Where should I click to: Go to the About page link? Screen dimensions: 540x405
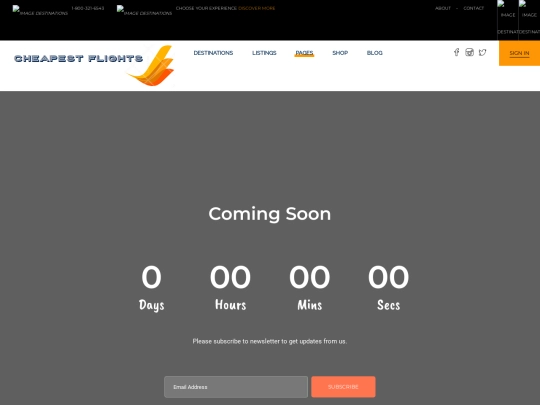(x=443, y=8)
